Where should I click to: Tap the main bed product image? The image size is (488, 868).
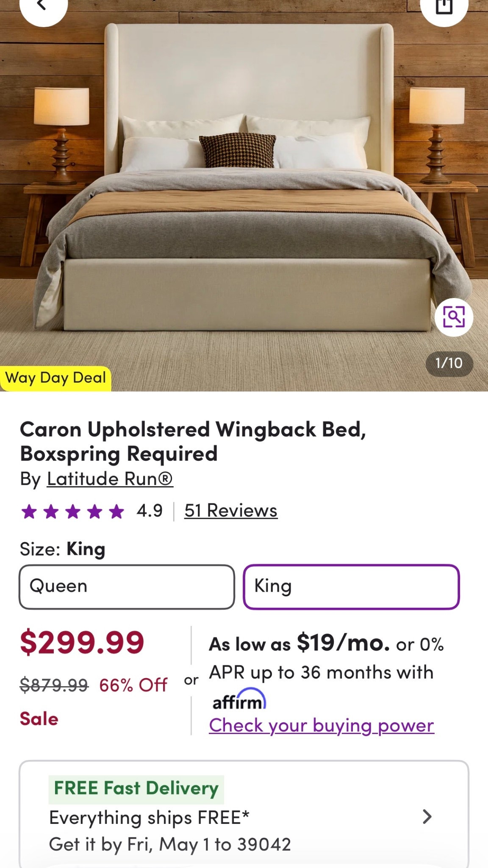pyautogui.click(x=244, y=195)
